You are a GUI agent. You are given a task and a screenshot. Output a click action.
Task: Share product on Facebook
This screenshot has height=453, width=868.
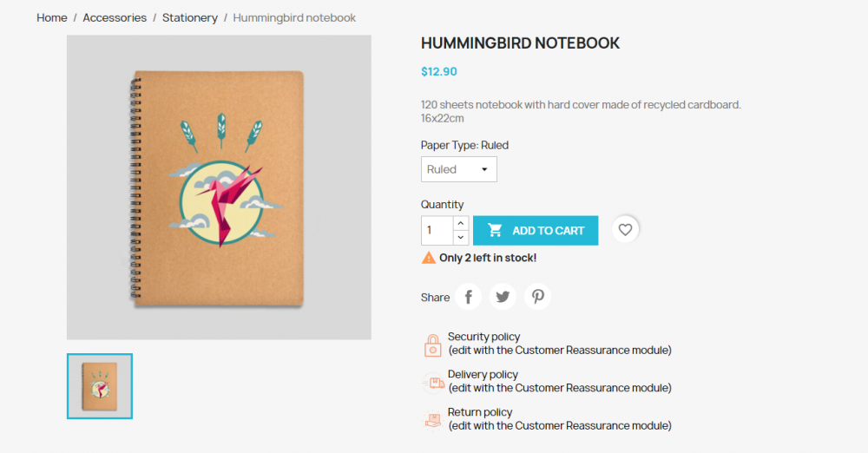tap(469, 297)
